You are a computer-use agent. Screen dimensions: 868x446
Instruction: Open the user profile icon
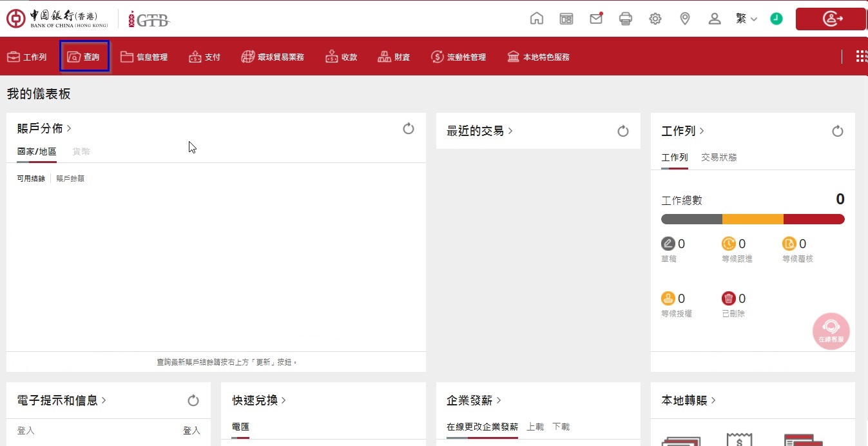click(x=715, y=19)
